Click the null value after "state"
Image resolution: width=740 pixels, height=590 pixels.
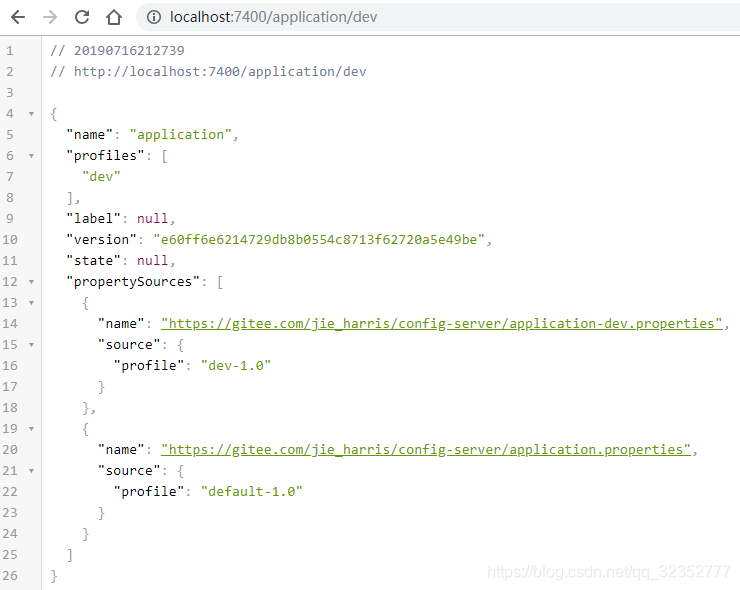(152, 261)
